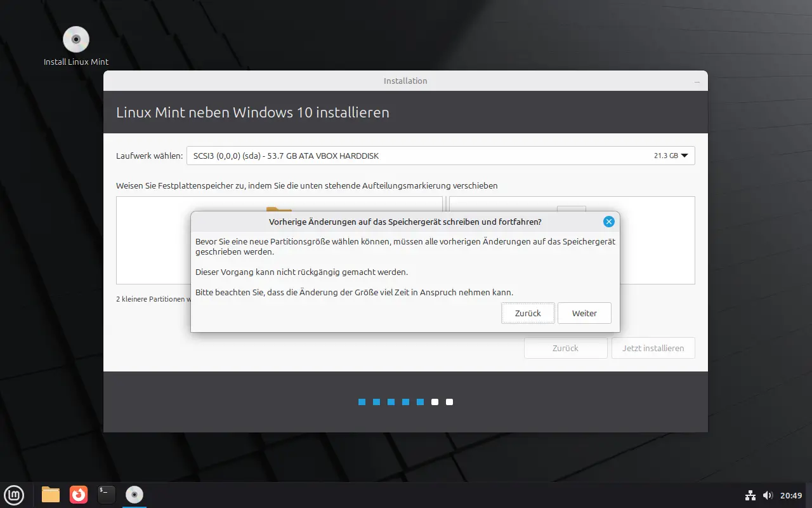Select the installer's Zurück navigation button

tap(565, 348)
